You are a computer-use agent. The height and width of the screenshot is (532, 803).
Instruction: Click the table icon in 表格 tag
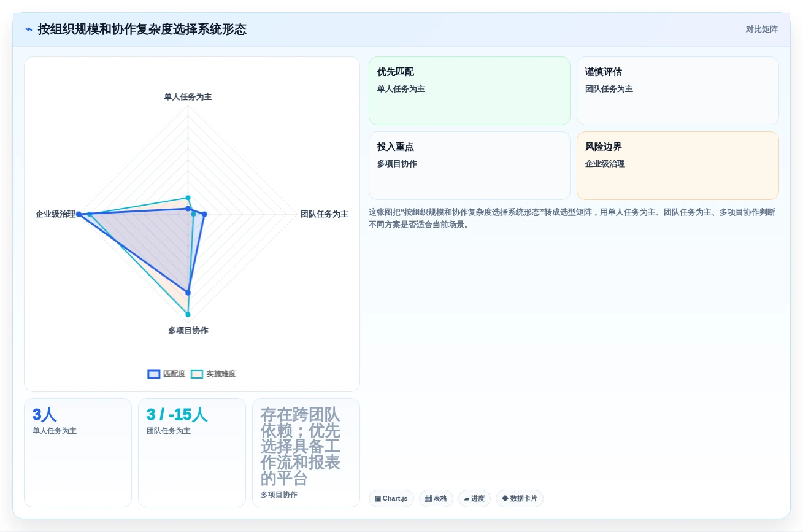(x=428, y=498)
